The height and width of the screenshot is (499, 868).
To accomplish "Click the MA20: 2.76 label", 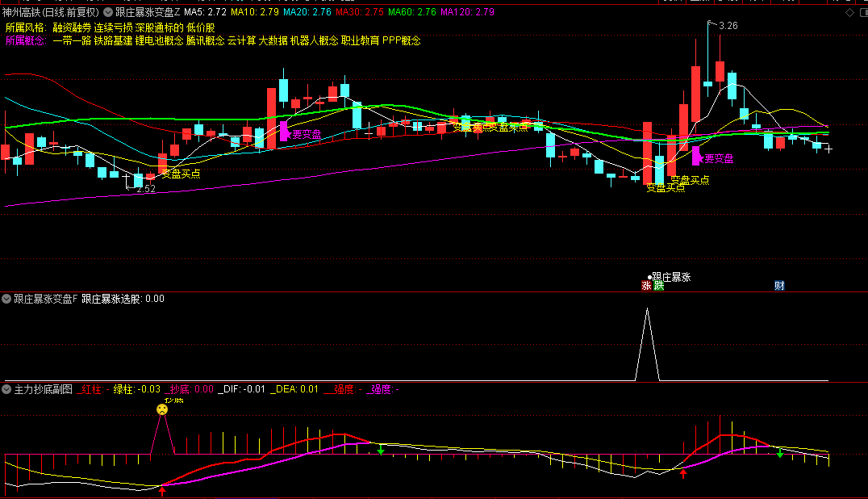I will click(307, 12).
